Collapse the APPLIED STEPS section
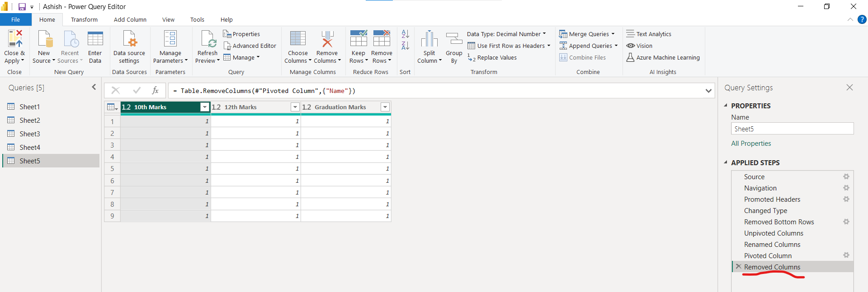The height and width of the screenshot is (292, 868). click(x=726, y=162)
